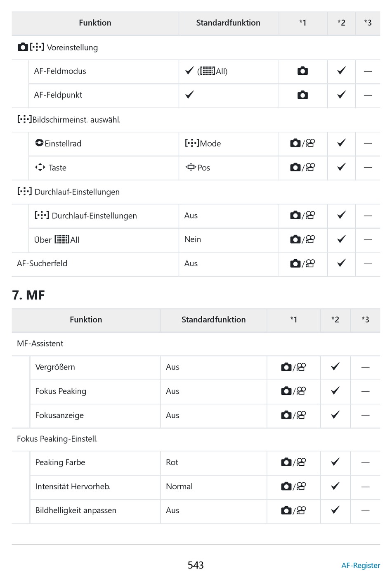
Task: Click the Rot value for Peaking Farbe
Action: coord(172,462)
